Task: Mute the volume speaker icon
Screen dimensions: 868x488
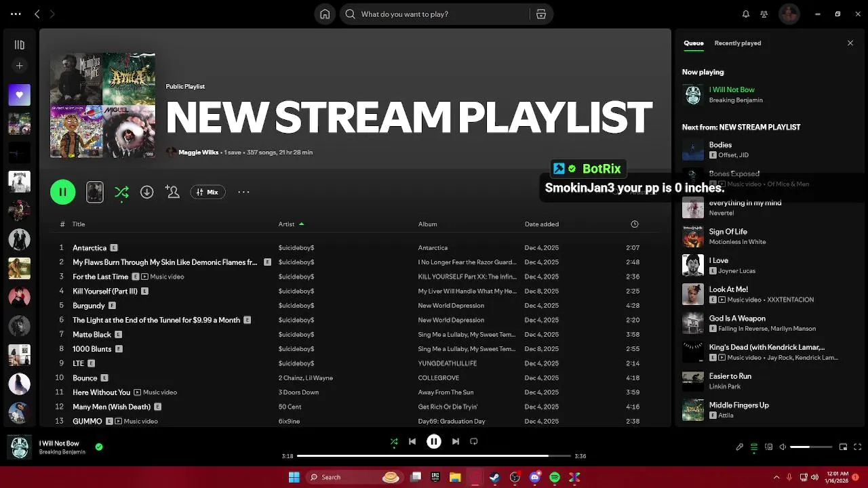Action: pos(783,447)
